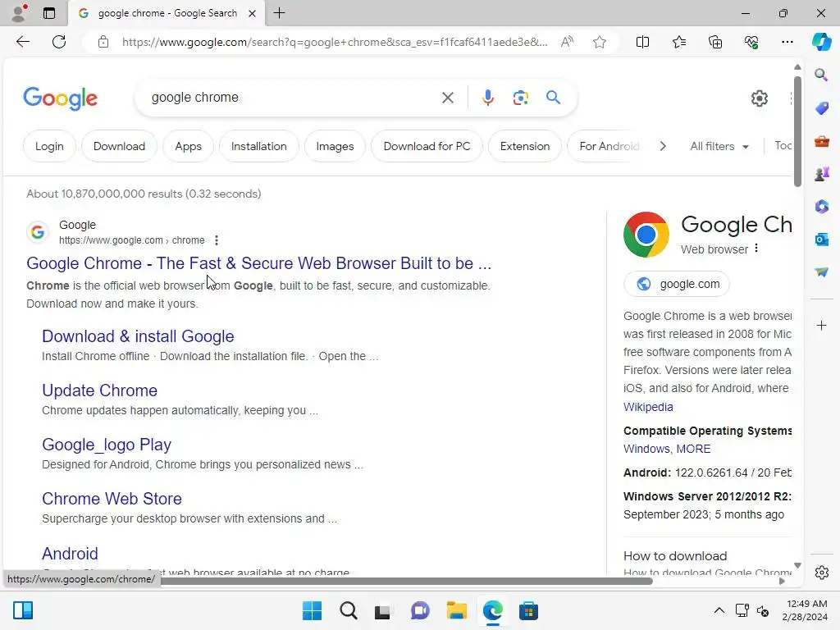The height and width of the screenshot is (630, 840).
Task: Select the Login filter chip
Action: coord(49,146)
